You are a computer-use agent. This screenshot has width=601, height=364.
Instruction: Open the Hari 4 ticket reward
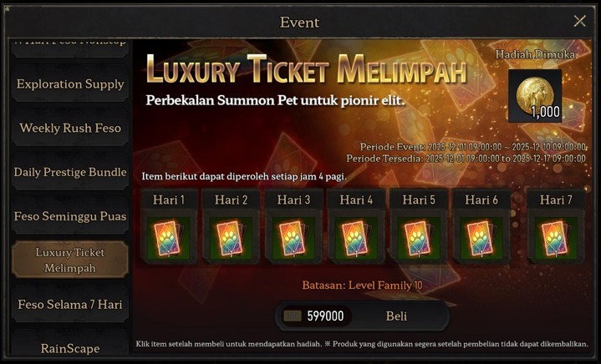coord(356,239)
